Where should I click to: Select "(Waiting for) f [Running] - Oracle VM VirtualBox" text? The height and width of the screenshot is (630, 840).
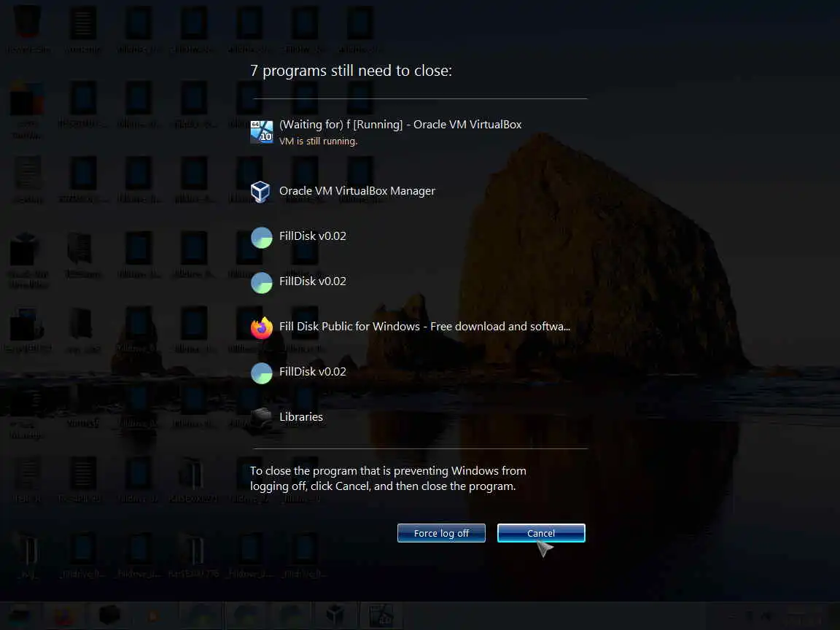click(400, 125)
